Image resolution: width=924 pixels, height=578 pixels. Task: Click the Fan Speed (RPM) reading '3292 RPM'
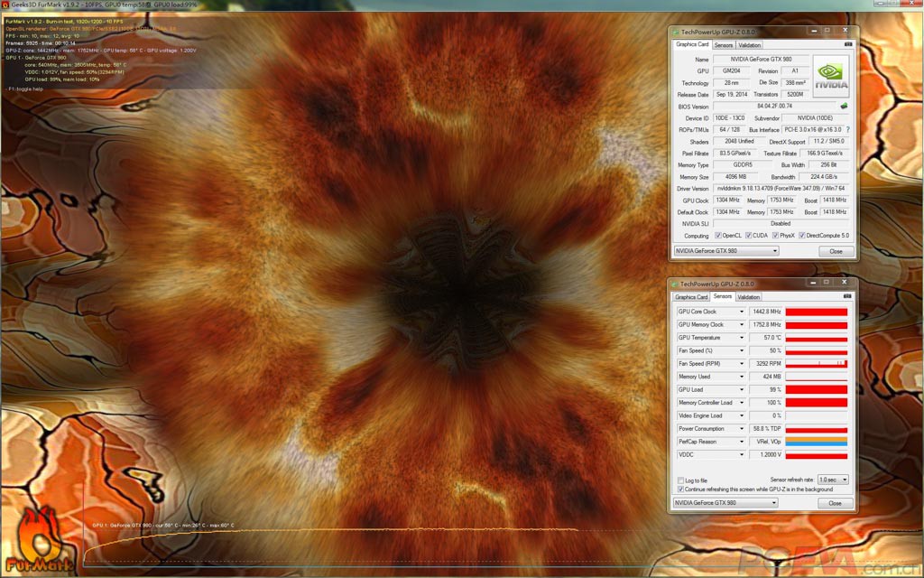[765, 363]
